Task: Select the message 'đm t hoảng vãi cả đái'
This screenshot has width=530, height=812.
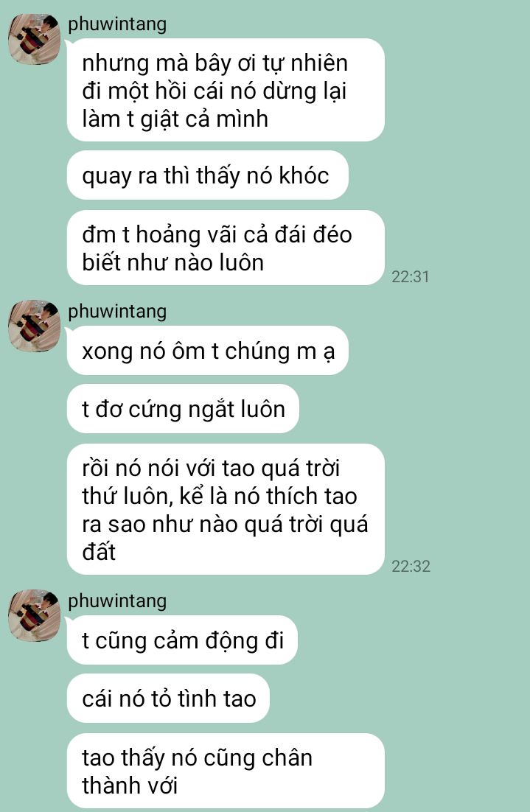Action: coord(226,248)
